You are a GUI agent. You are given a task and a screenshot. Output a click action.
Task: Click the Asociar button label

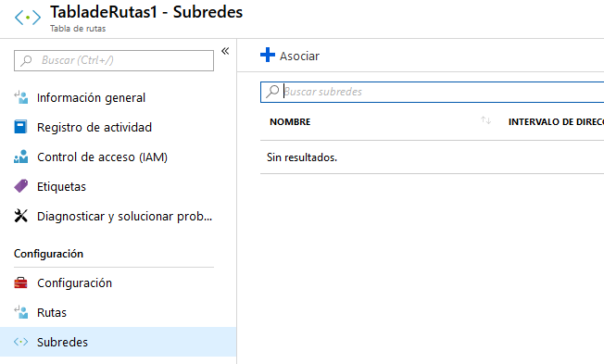pos(299,56)
